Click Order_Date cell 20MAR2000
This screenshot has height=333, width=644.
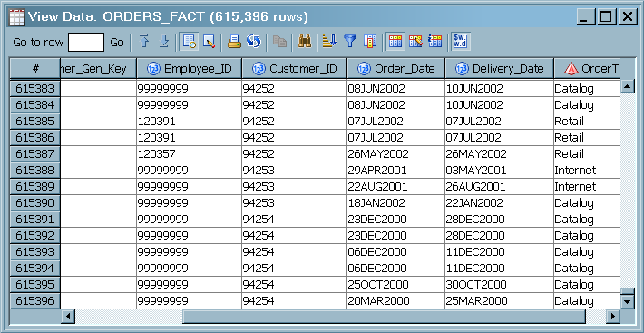[x=396, y=301]
